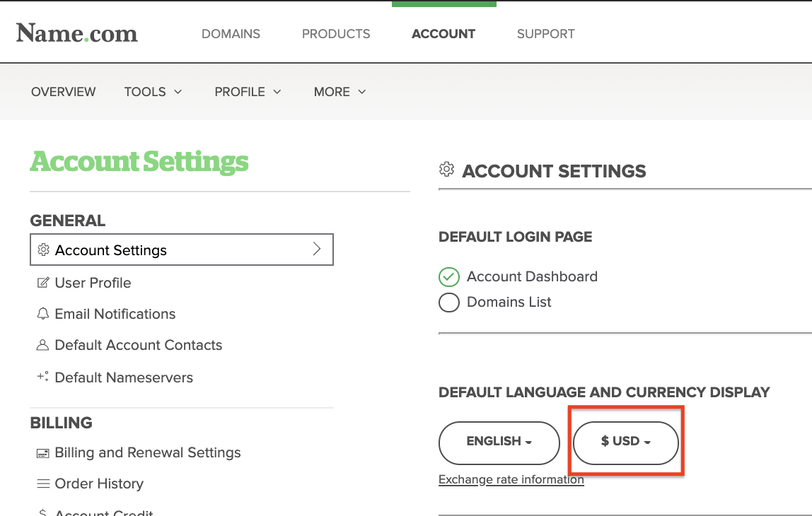
Task: Open the ACCOUNT top menu
Action: [x=443, y=34]
